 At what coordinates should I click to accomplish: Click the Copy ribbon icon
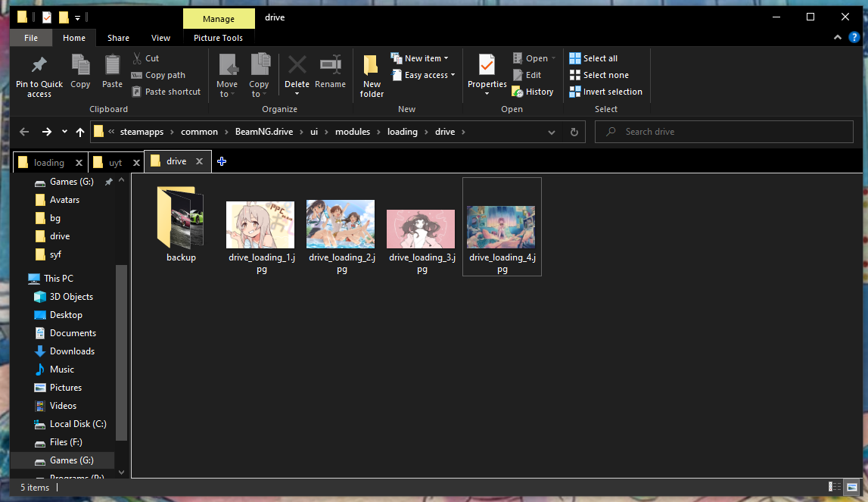(x=80, y=72)
